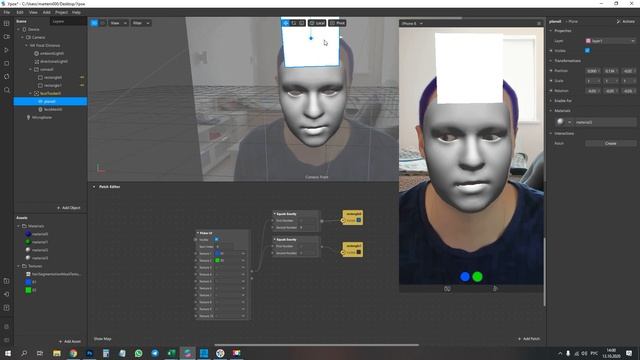The width and height of the screenshot is (640, 360).
Task: Click the Actions button in inspector
Action: [626, 21]
